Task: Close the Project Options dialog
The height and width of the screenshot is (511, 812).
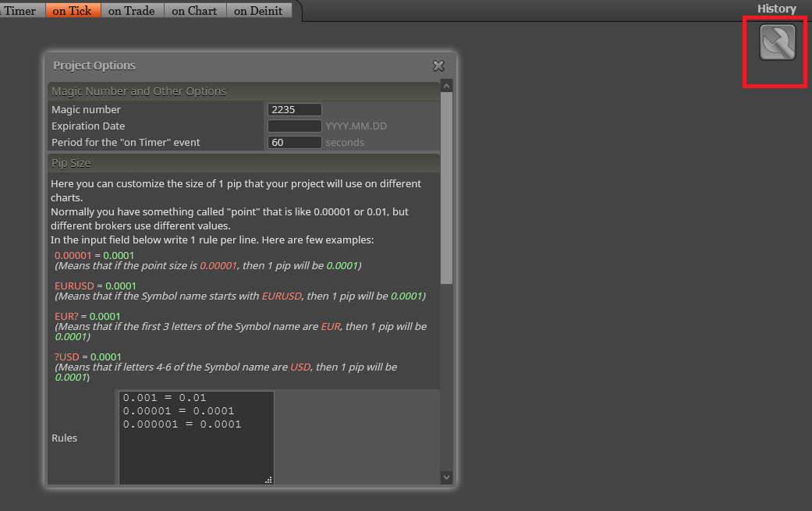Action: point(438,66)
